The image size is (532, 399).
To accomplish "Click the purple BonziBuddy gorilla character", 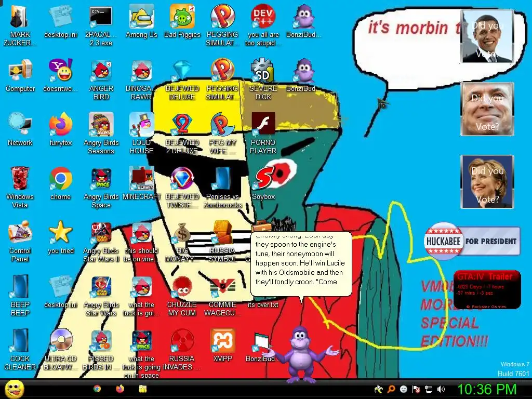I will coord(300,354).
